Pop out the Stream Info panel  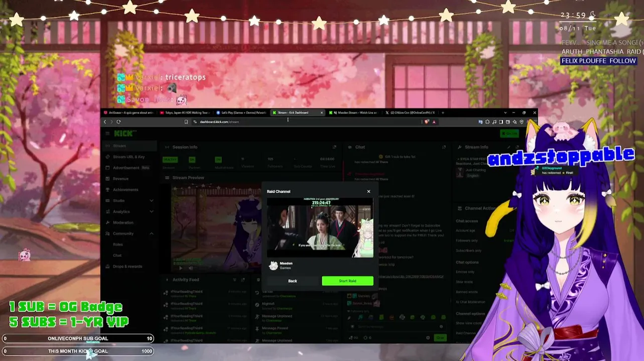coord(518,147)
